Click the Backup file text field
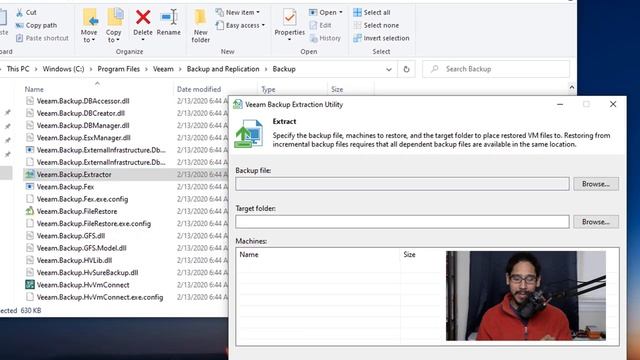The height and width of the screenshot is (360, 640). tap(402, 184)
